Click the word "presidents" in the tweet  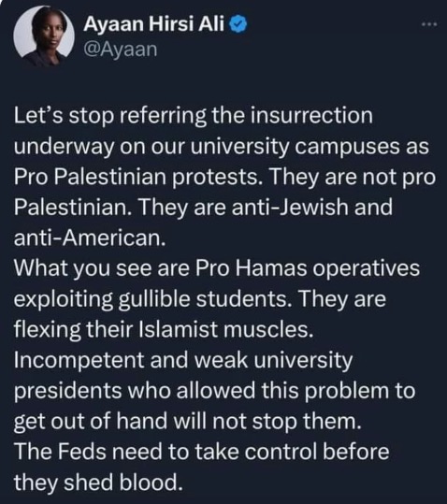coord(68,391)
